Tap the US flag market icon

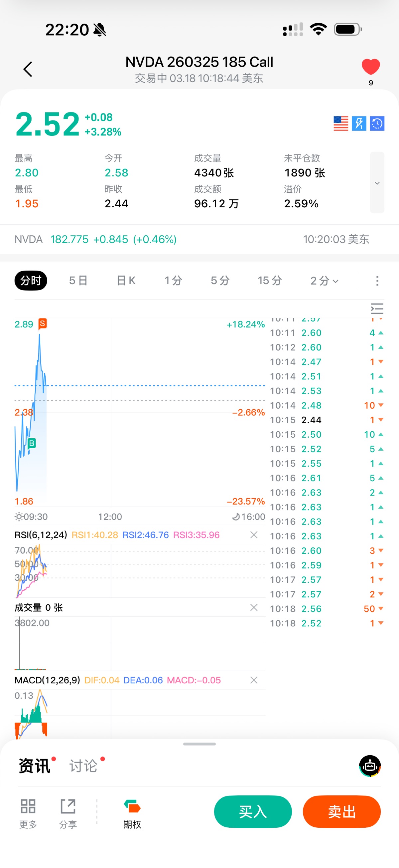click(x=341, y=124)
